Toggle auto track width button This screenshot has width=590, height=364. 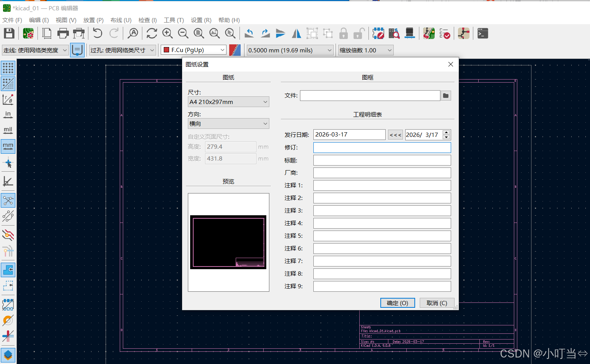click(77, 50)
